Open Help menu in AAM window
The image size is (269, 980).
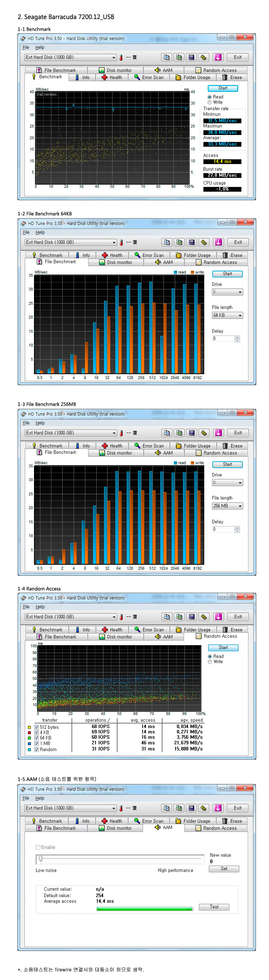40,798
